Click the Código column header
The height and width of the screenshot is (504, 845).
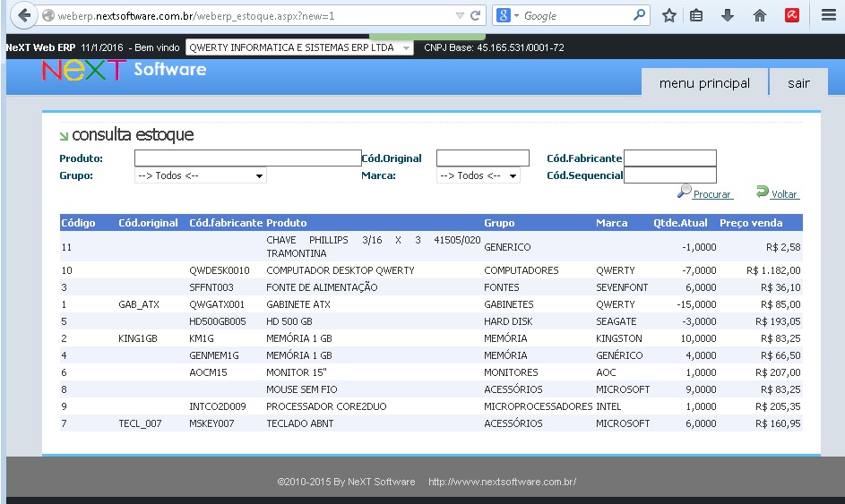(78, 223)
